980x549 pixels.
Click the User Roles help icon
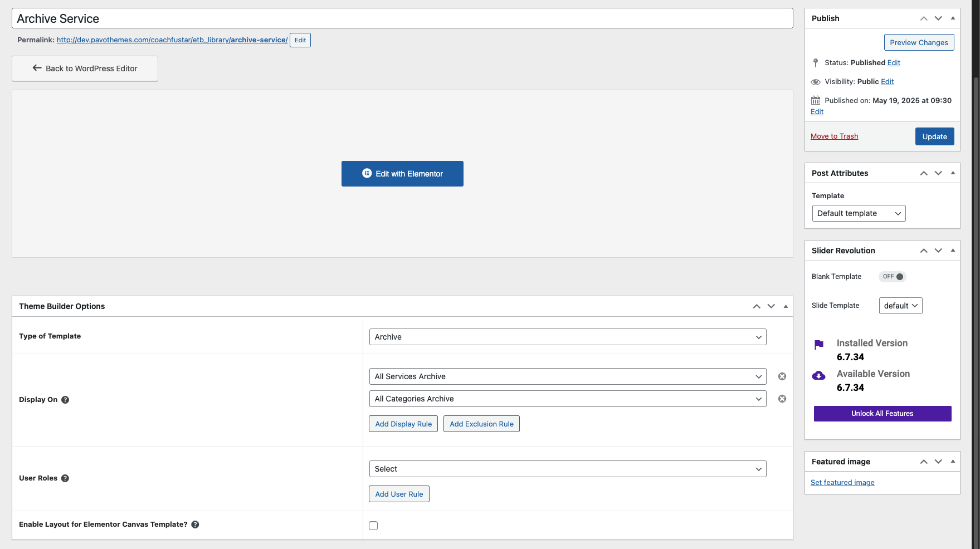[65, 478]
